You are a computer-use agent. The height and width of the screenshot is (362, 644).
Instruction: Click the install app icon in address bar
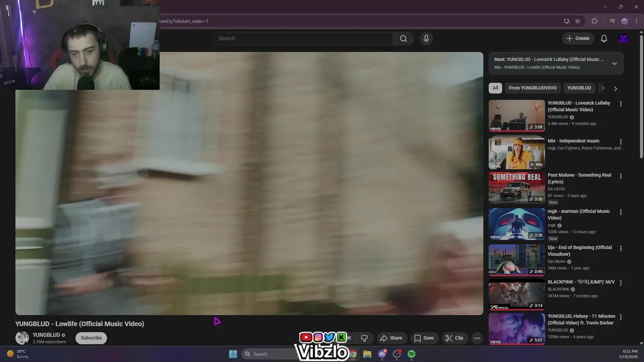pyautogui.click(x=567, y=21)
